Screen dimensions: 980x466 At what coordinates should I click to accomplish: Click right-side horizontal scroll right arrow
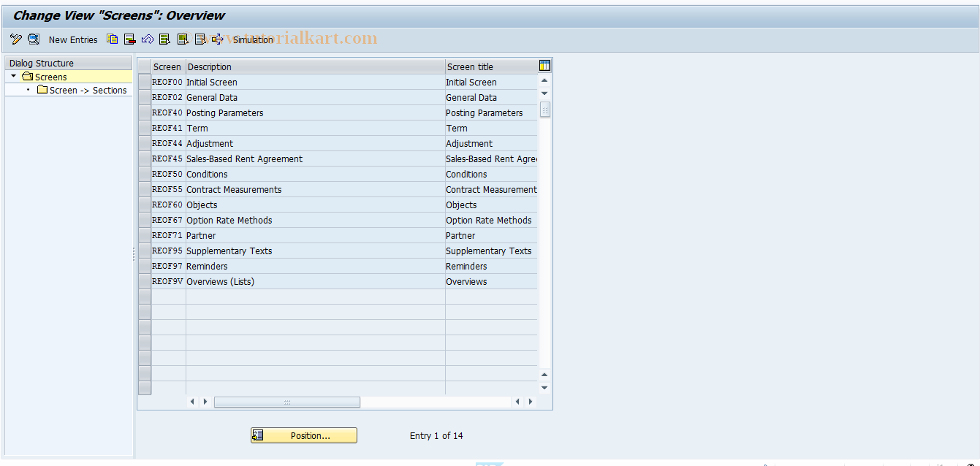[530, 402]
